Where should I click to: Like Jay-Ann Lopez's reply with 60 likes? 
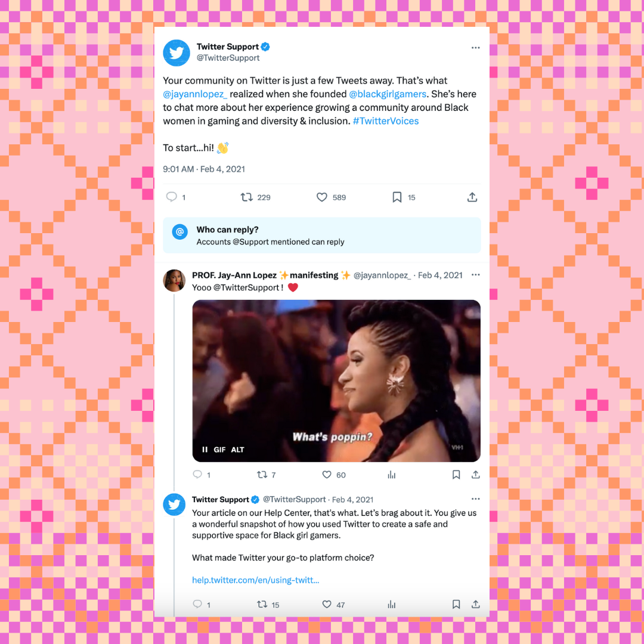(327, 475)
